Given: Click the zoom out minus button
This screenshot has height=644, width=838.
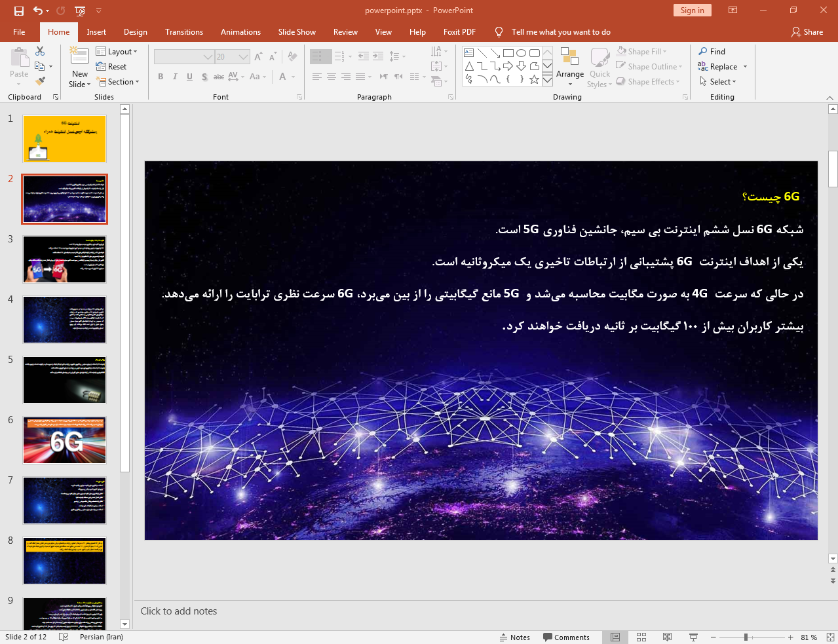Looking at the screenshot, I should [714, 637].
